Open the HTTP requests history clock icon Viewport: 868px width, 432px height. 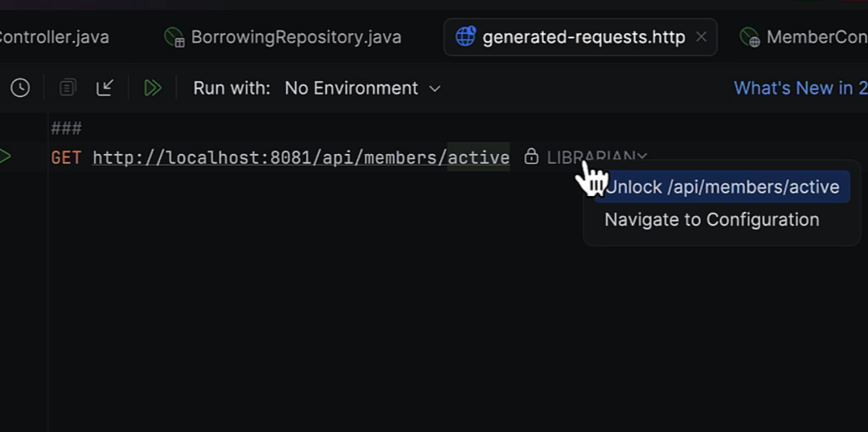[20, 88]
